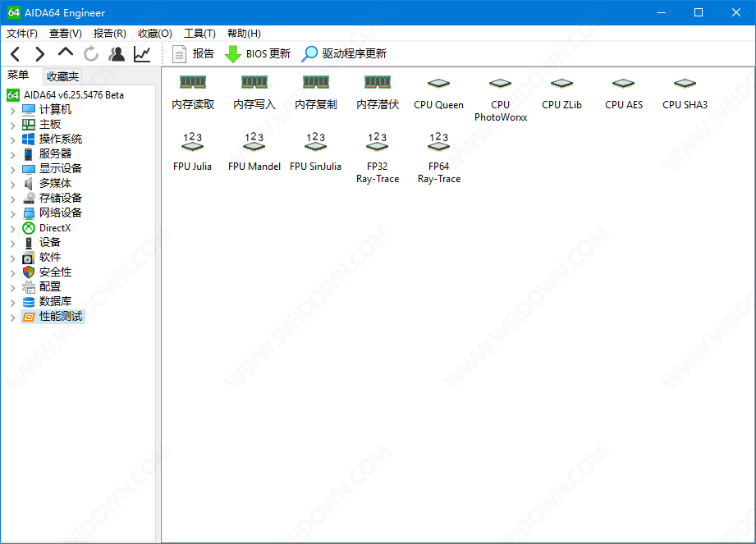Click the 报告 report toolbar button
Viewport: 756px width, 544px height.
pos(193,53)
